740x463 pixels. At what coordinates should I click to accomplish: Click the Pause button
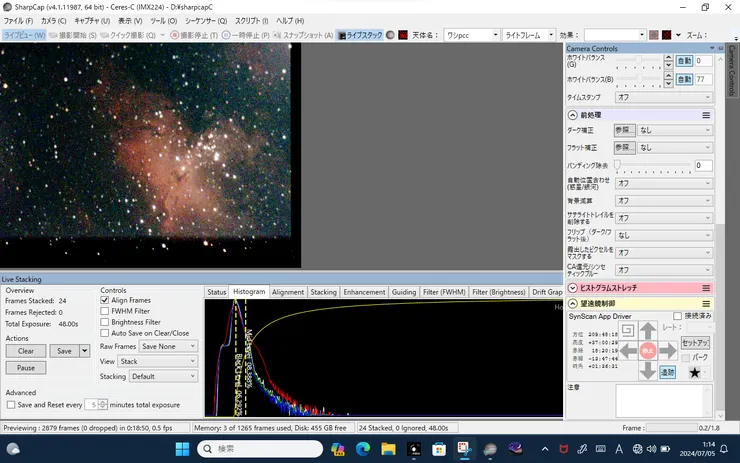(x=26, y=368)
